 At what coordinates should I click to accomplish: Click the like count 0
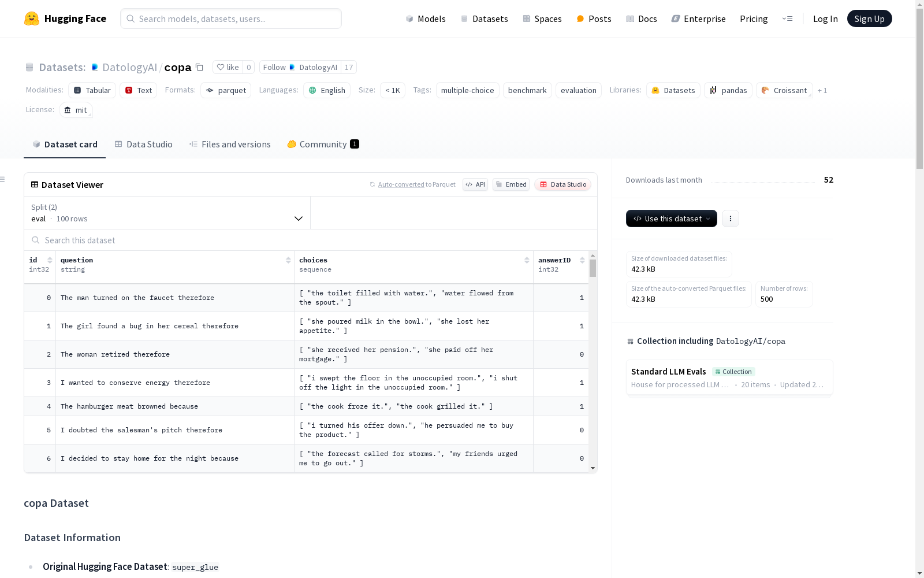click(249, 67)
